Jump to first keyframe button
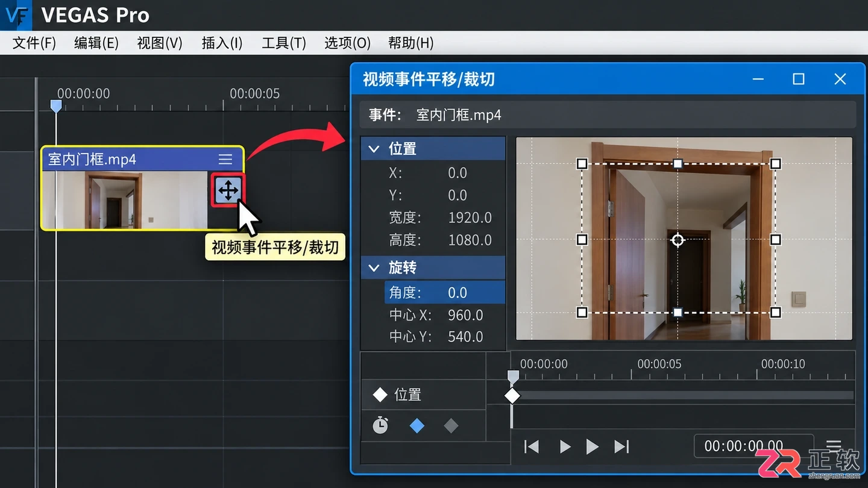Screen dimensions: 868x488 pyautogui.click(x=531, y=446)
